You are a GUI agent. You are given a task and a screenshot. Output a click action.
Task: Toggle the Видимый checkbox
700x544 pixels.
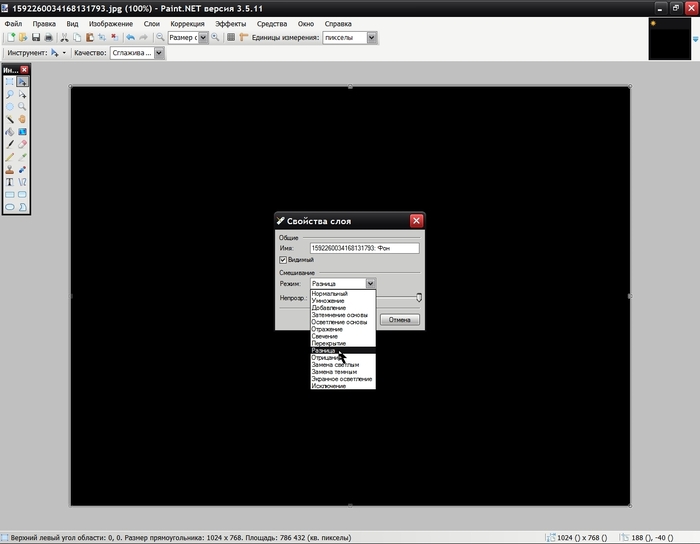284,260
